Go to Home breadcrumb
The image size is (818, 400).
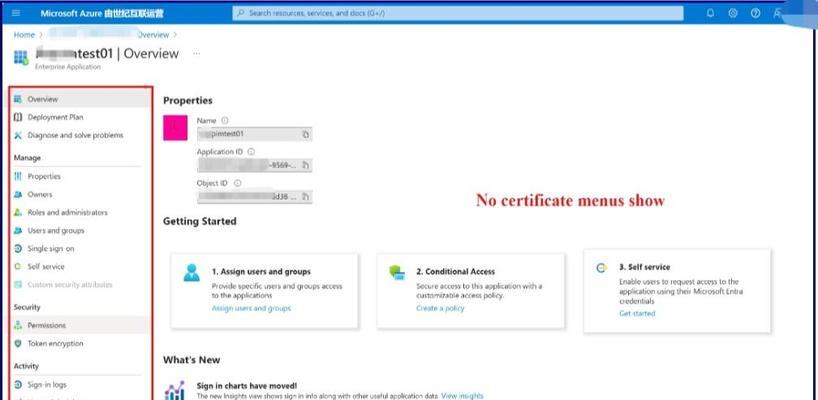coord(24,34)
